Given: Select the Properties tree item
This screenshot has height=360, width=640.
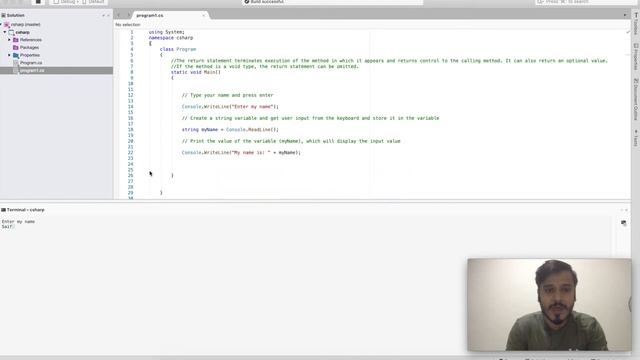Looking at the screenshot, I should 30,55.
